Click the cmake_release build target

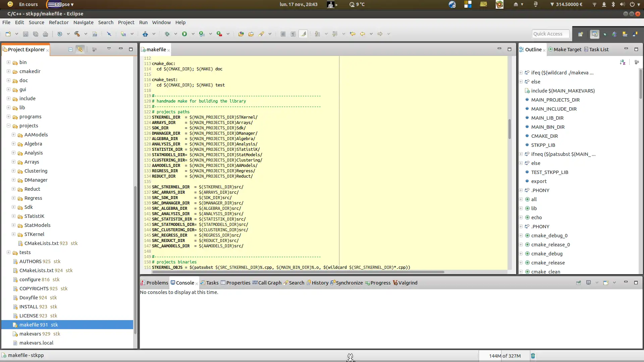(547, 262)
